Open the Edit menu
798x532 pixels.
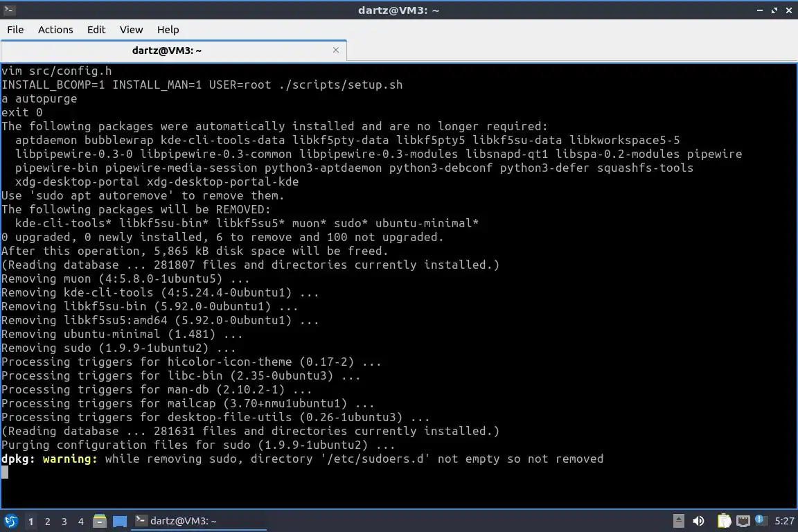click(x=96, y=30)
